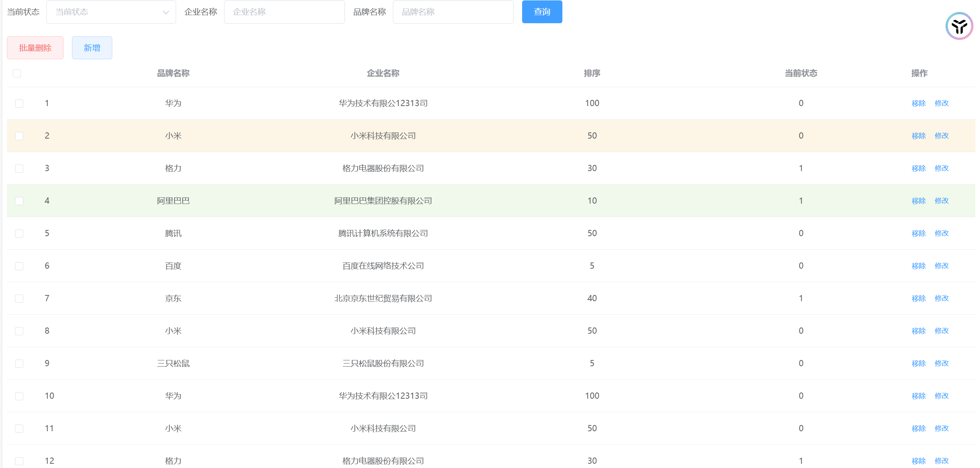Click the 批量删除 button
Screen dimensions: 980x468
35,48
